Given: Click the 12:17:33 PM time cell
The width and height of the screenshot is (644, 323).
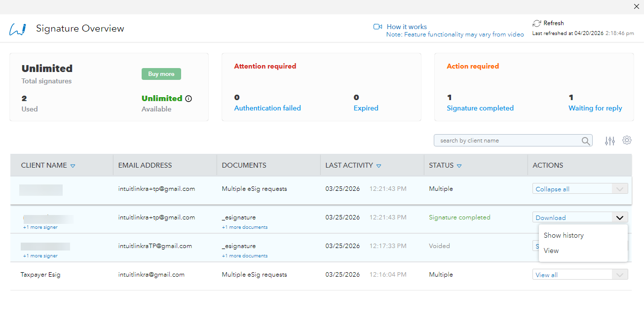Looking at the screenshot, I should (x=387, y=246).
